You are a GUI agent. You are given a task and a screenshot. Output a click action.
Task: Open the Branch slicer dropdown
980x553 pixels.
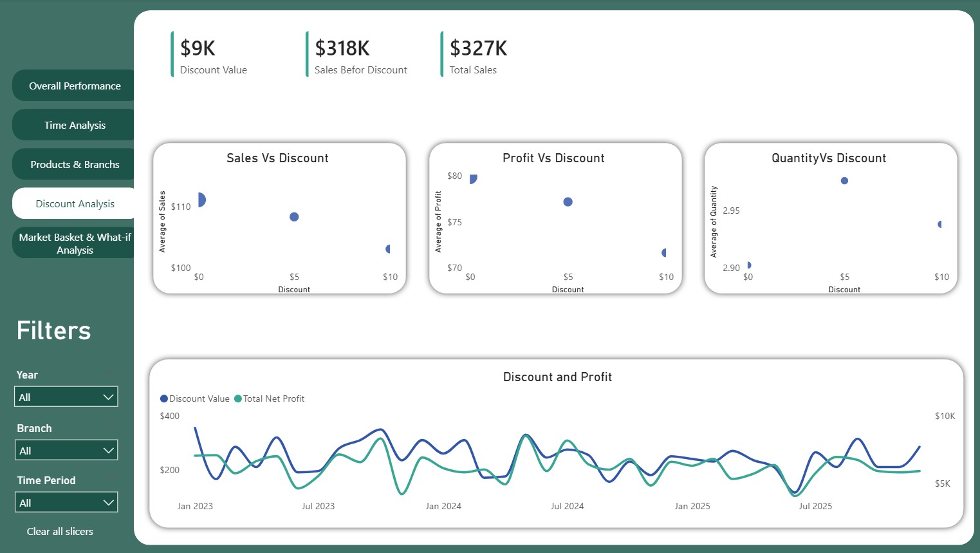(x=66, y=451)
